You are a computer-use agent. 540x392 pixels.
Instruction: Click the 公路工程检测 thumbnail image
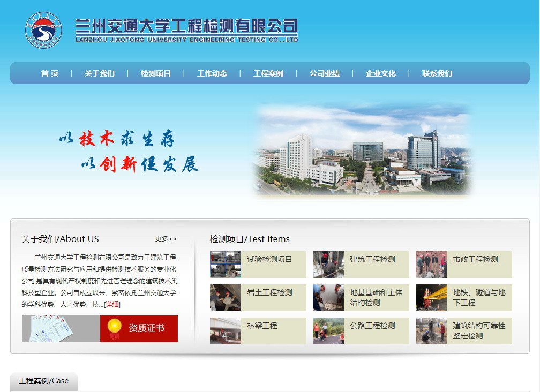[x=328, y=331]
